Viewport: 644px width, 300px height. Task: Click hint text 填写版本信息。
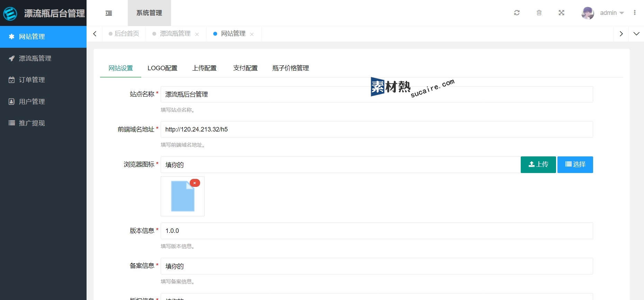(178, 246)
